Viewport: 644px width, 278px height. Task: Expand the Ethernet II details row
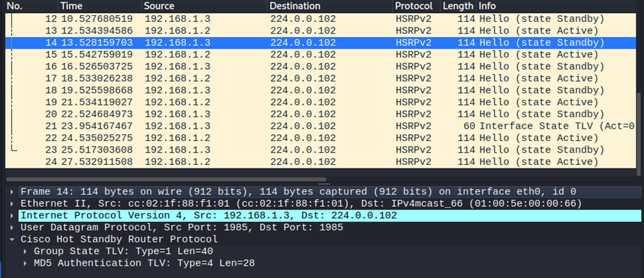[12, 203]
